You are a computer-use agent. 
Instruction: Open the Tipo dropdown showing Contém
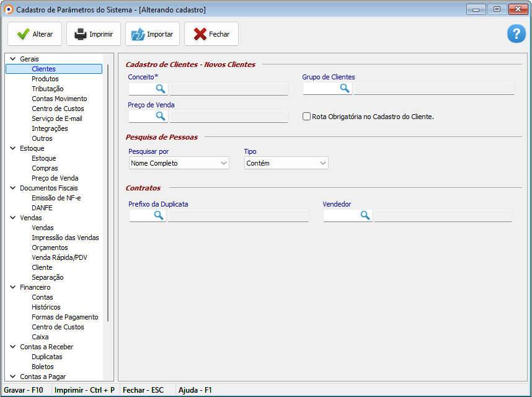(x=286, y=163)
